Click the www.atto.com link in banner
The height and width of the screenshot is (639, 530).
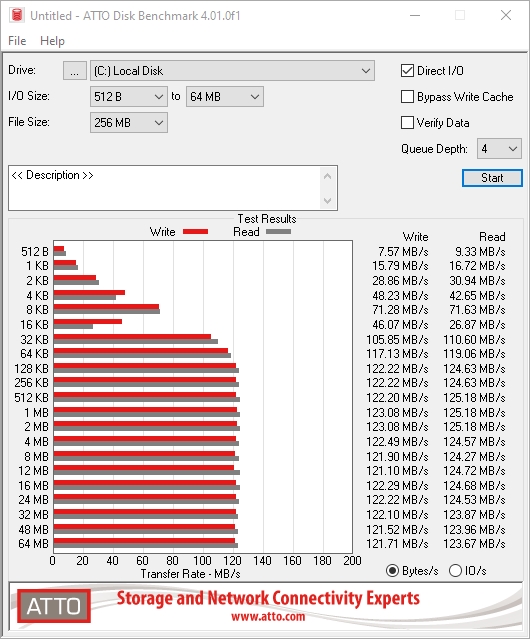pyautogui.click(x=268, y=617)
